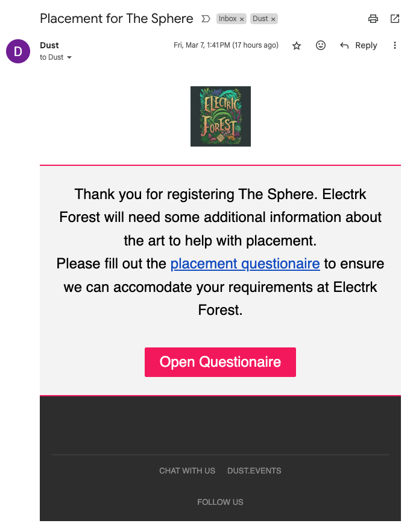Viewport: 413px width, 532px height.
Task: Click Dust's profile avatar
Action: [17, 51]
